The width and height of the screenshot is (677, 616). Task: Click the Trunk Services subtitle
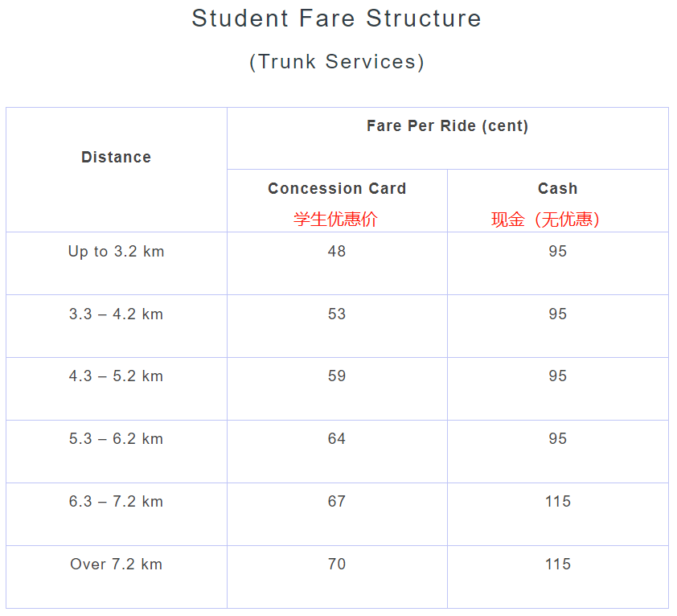pyautogui.click(x=336, y=62)
